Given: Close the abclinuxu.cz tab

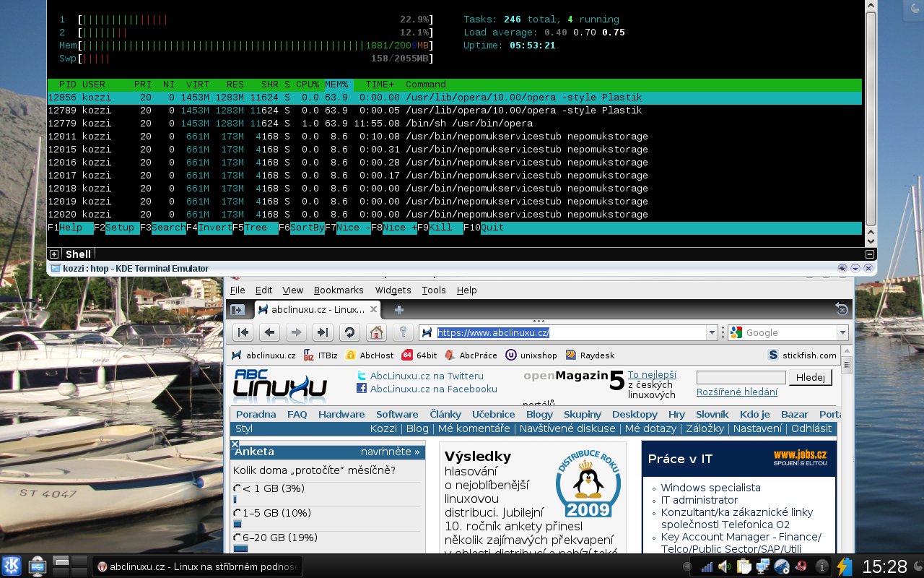Looking at the screenshot, I should pos(373,309).
